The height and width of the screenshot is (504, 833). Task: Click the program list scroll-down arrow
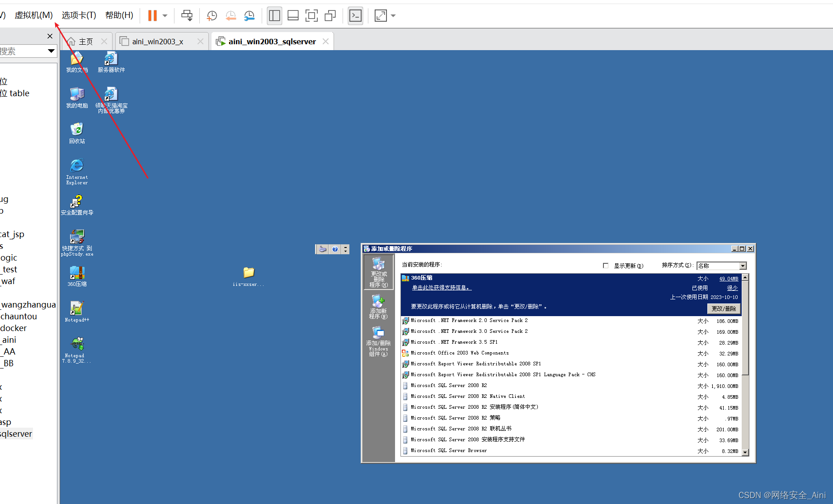[x=745, y=452]
